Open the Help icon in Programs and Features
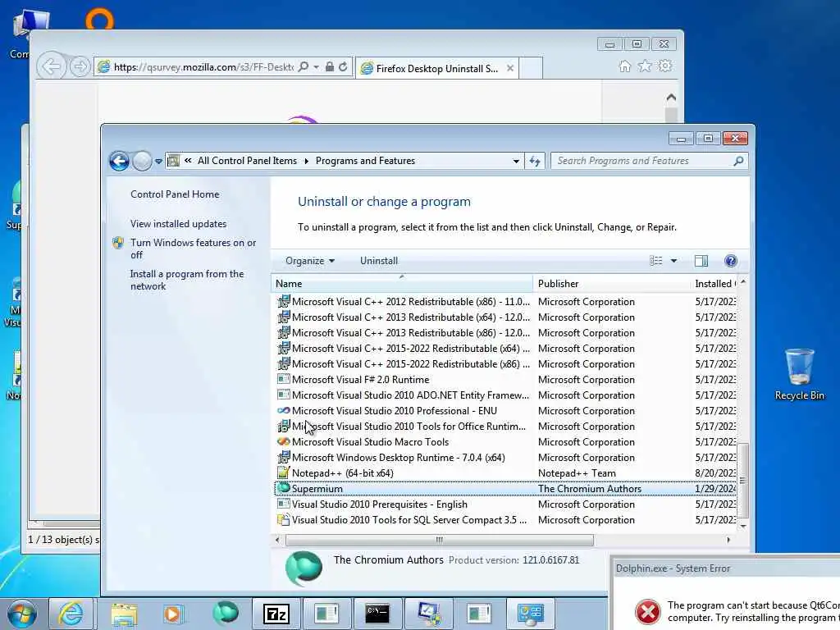The height and width of the screenshot is (630, 840). tap(731, 261)
